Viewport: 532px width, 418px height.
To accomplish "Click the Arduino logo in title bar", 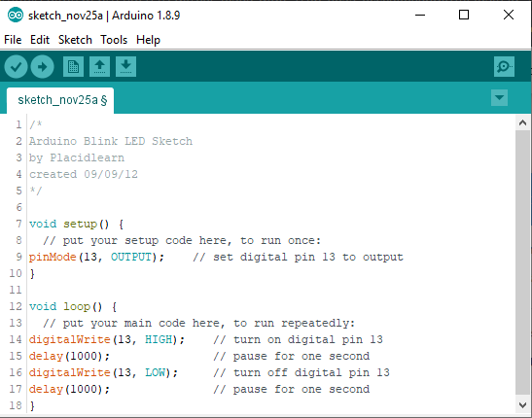I will [x=16, y=16].
